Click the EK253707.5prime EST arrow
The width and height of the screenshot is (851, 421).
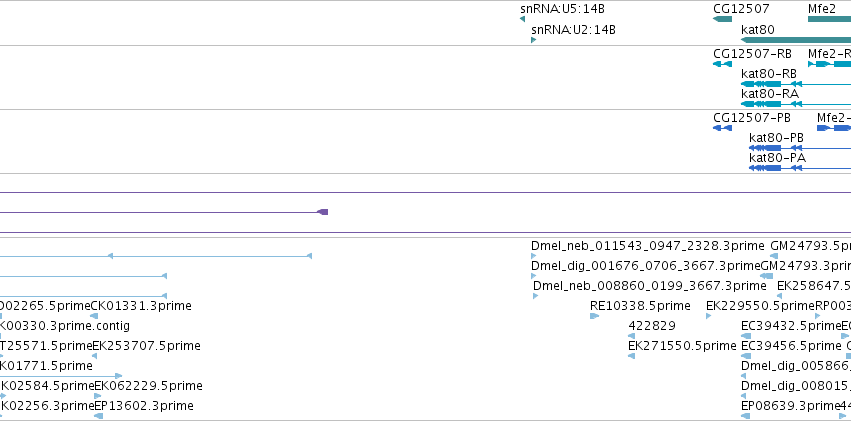click(94, 356)
